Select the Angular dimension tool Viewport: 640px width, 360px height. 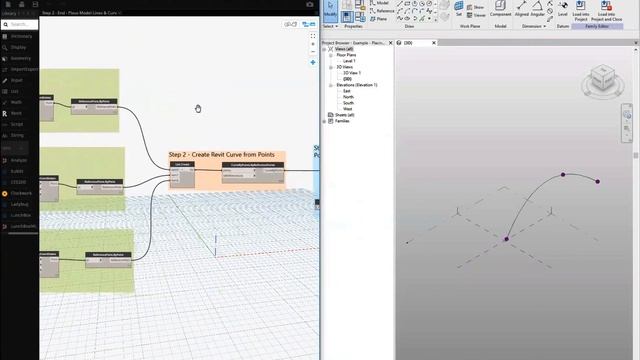tap(537, 9)
